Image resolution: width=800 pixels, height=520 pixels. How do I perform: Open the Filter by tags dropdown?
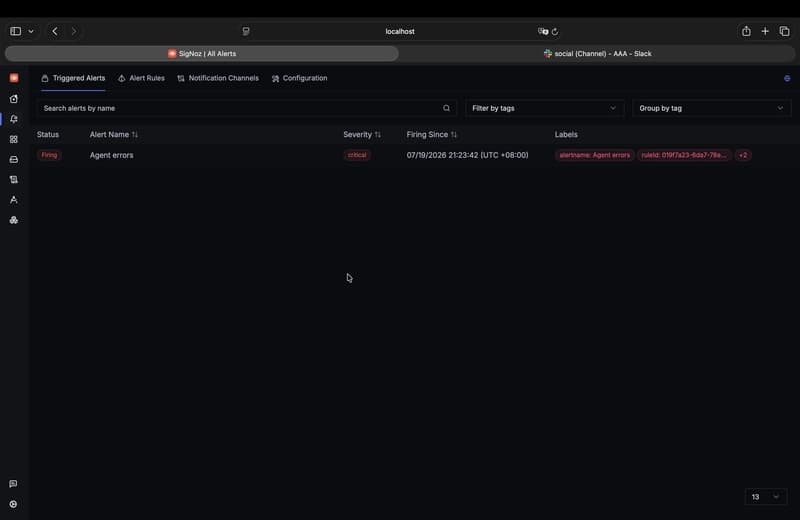point(544,108)
